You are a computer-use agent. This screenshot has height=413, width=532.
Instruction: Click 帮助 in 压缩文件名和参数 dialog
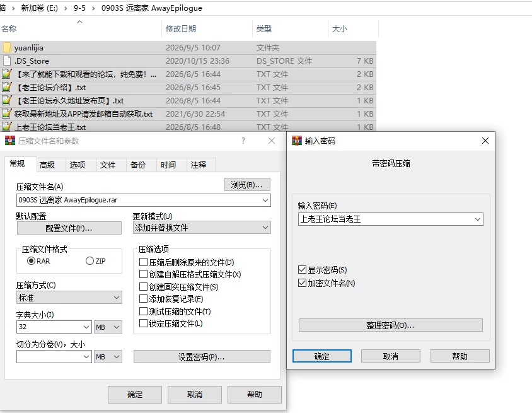tap(255, 394)
